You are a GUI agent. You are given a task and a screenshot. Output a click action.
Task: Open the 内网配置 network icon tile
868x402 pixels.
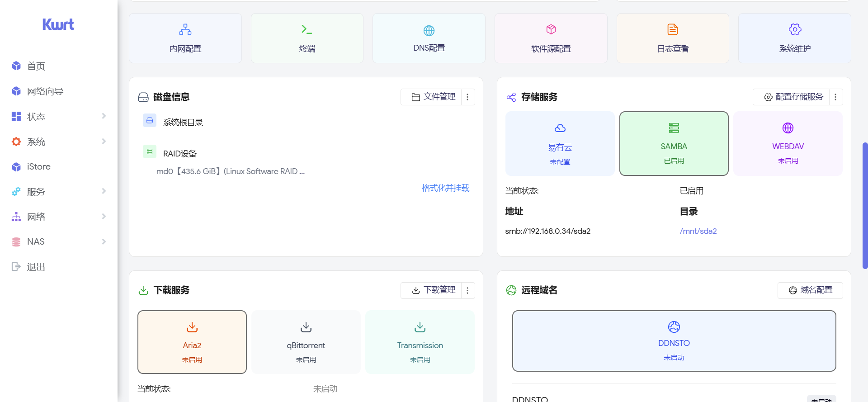point(185,38)
